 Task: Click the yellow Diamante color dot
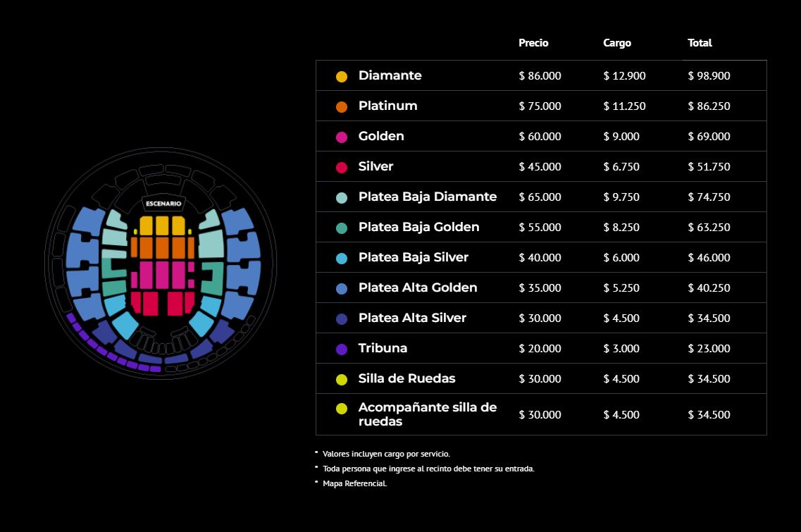pos(342,77)
